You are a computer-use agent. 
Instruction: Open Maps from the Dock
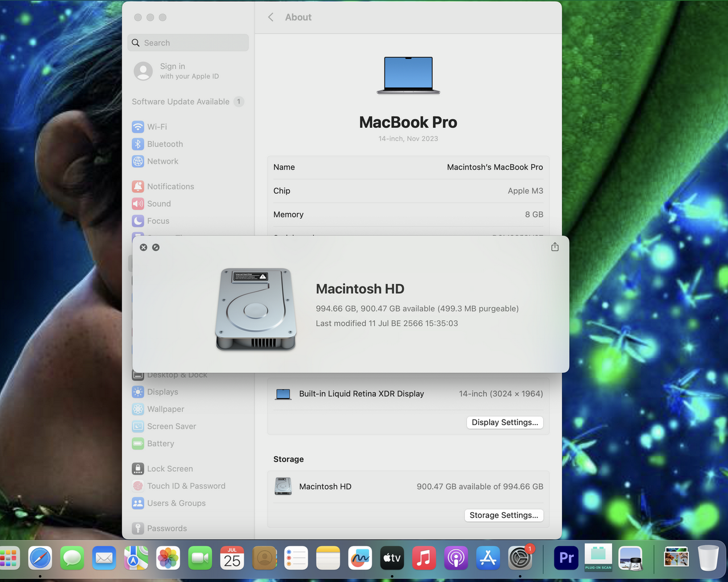tap(136, 558)
